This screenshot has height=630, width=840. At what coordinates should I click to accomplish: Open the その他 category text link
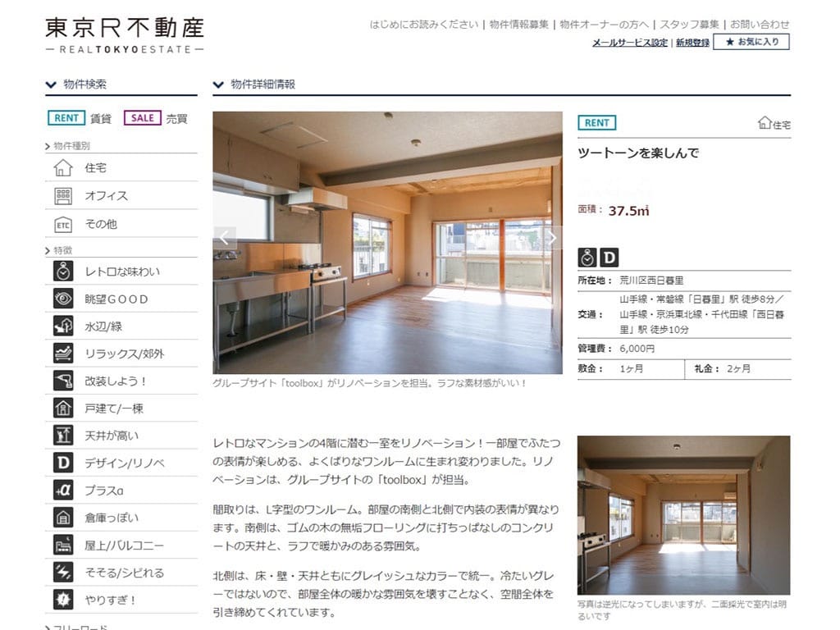click(x=101, y=224)
